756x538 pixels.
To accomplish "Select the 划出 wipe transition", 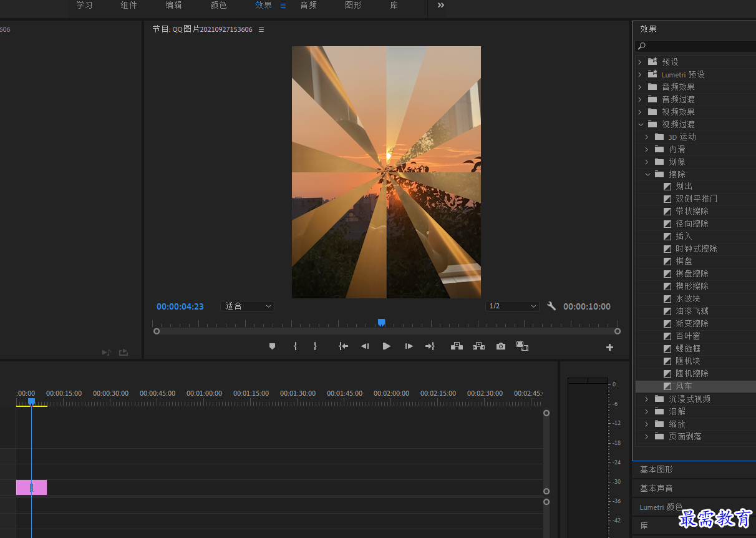I will point(684,187).
